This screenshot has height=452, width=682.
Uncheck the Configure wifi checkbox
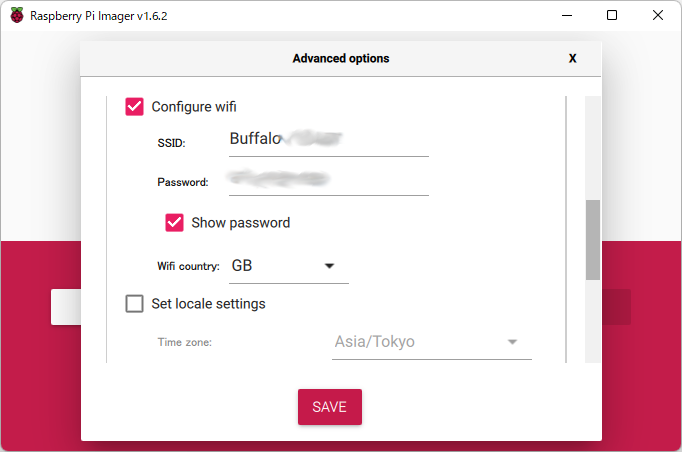(134, 107)
